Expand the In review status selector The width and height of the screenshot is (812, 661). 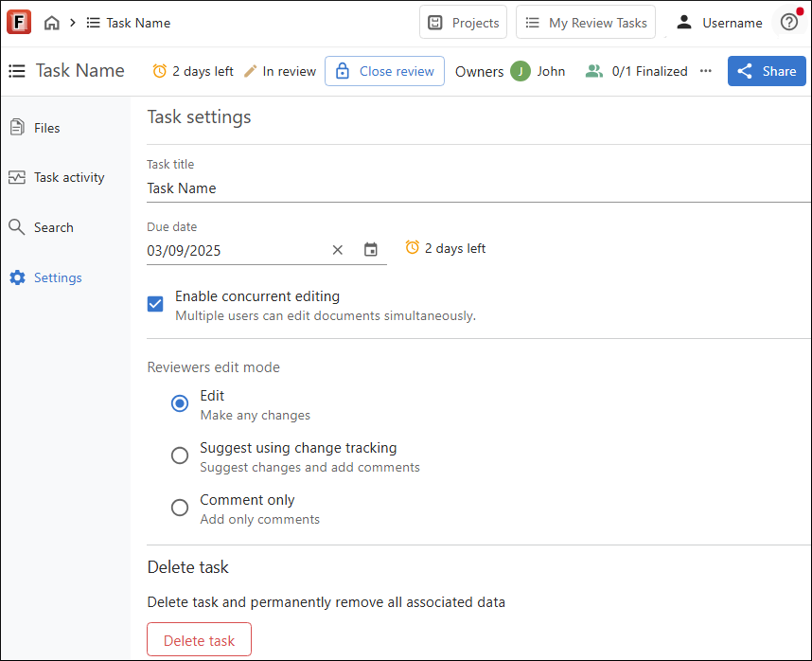click(280, 71)
